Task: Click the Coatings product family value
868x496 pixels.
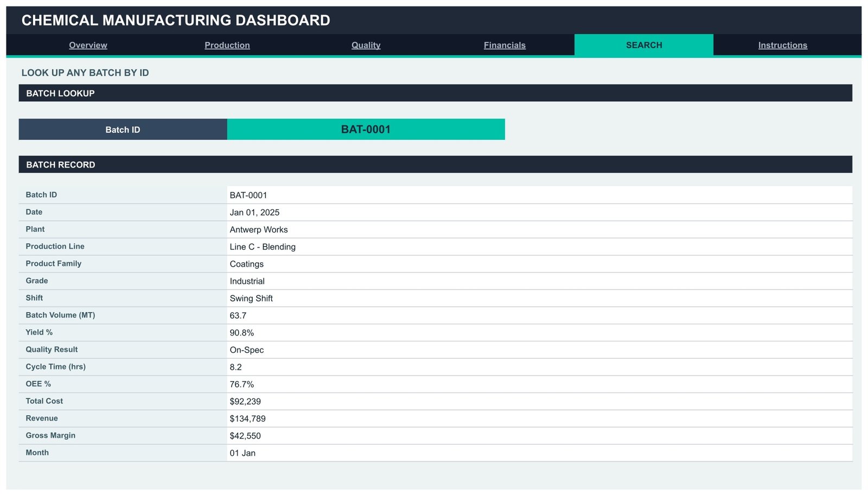Action: click(x=540, y=264)
